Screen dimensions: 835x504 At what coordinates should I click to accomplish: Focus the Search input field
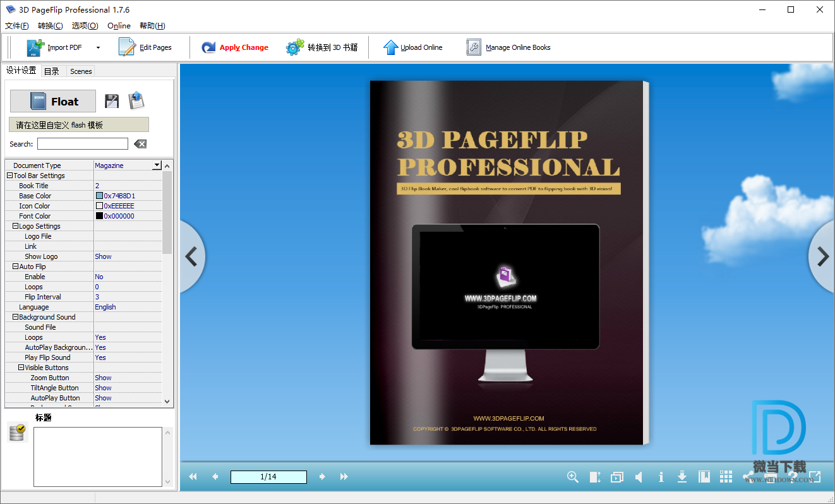pos(83,144)
